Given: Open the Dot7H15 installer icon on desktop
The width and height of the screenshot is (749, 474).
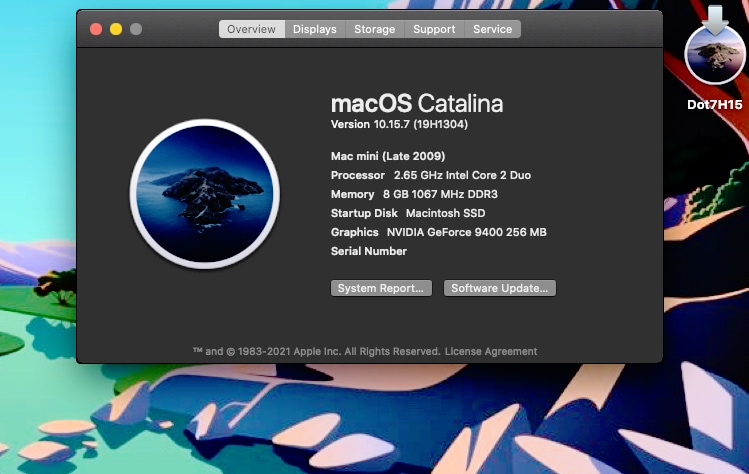Looking at the screenshot, I should [x=715, y=46].
